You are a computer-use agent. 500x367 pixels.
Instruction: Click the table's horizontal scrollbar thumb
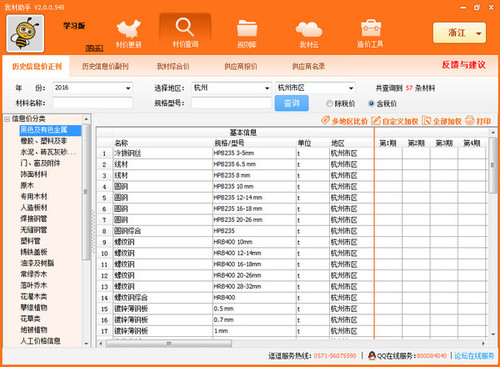click(x=169, y=343)
